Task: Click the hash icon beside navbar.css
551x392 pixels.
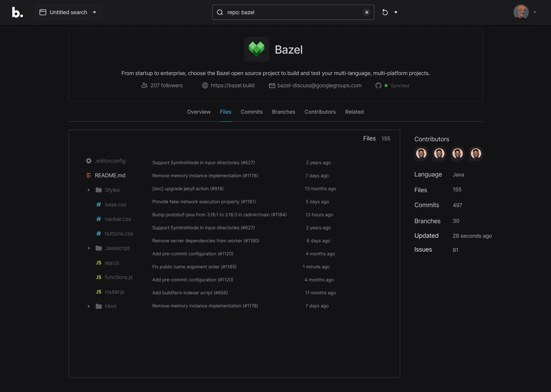Action: pyautogui.click(x=98, y=219)
